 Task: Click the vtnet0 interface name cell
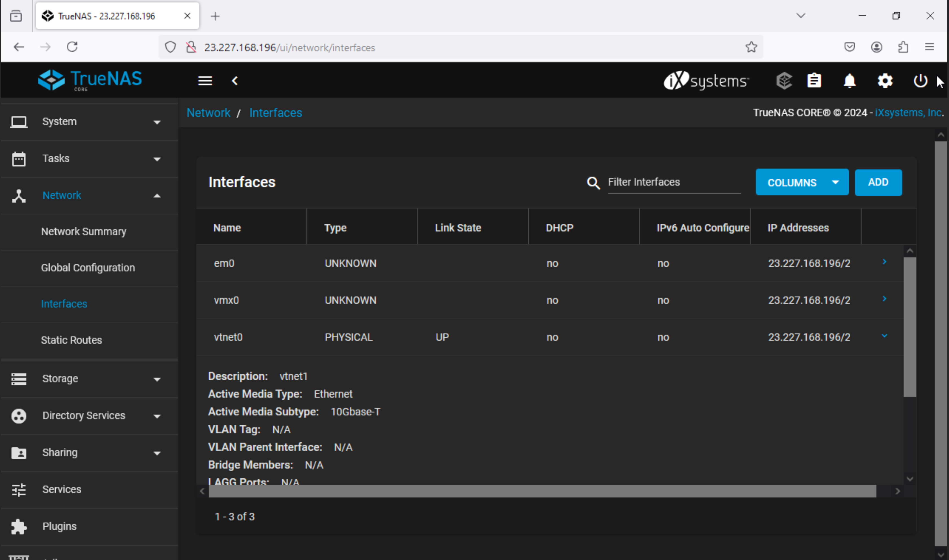pos(228,337)
